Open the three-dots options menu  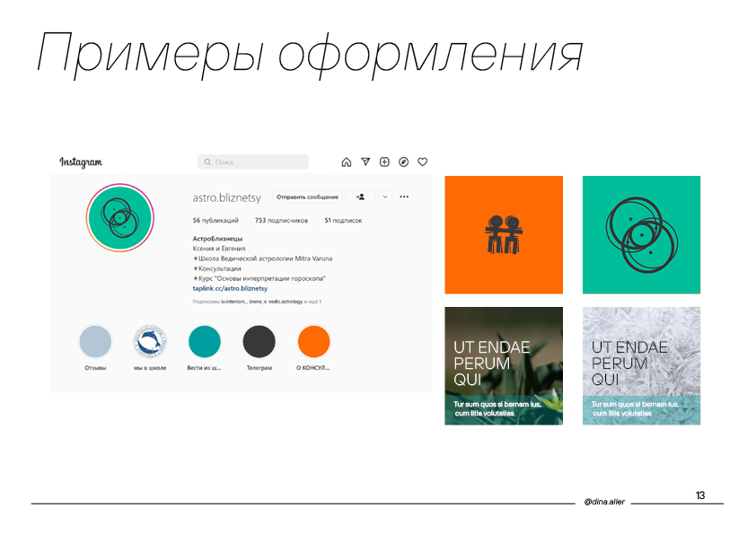[x=404, y=197]
